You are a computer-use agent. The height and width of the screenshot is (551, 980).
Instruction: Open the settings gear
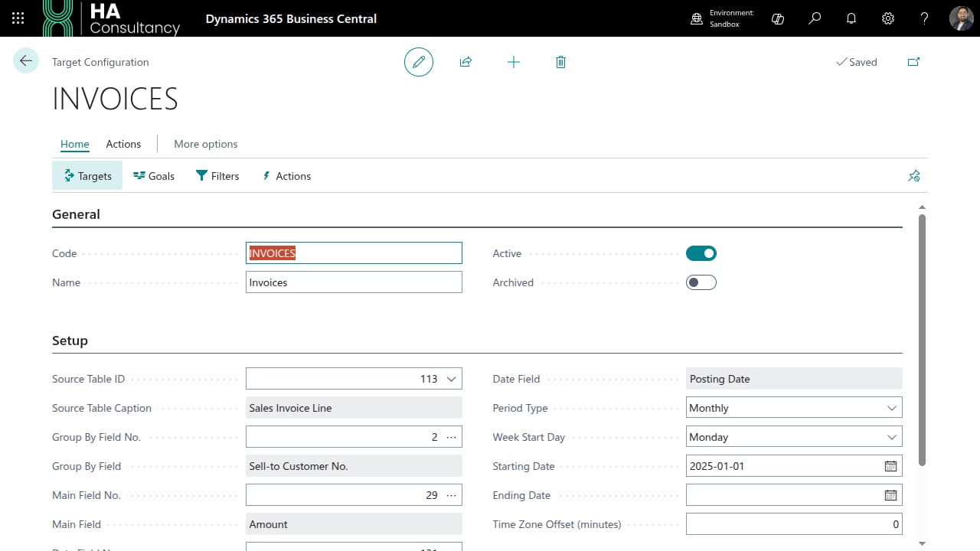(888, 18)
